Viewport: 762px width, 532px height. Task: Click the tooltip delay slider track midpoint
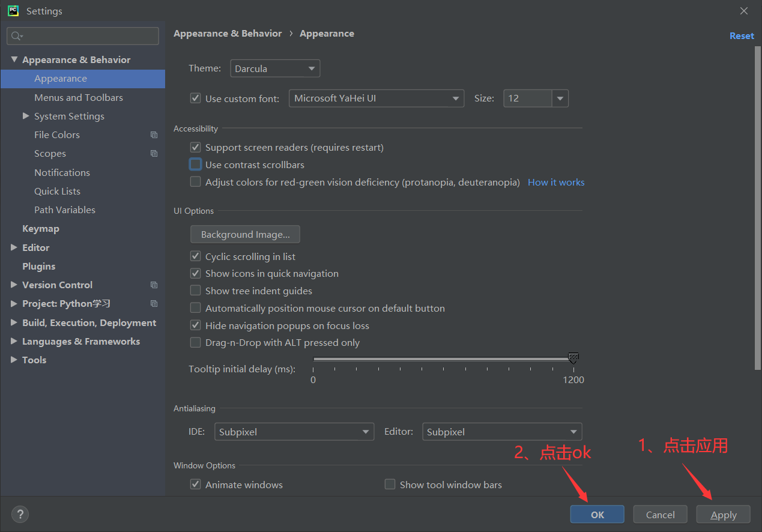pos(443,359)
